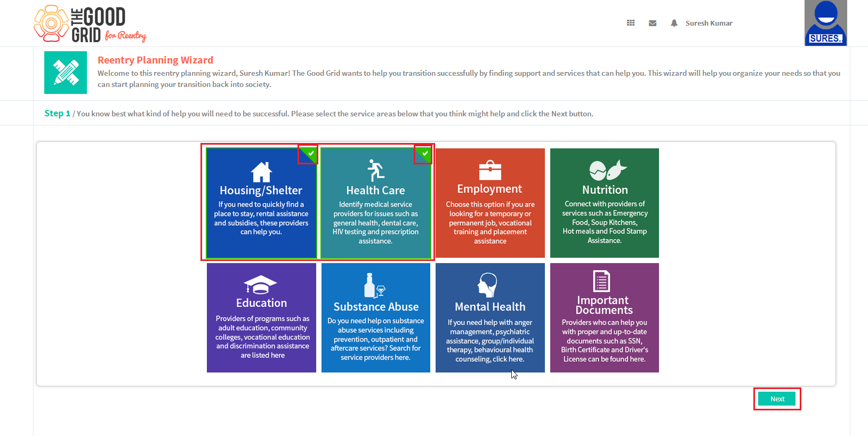Viewport: 868px width, 436px height.
Task: Click the house icon on Housing/Shelter
Action: click(x=261, y=172)
